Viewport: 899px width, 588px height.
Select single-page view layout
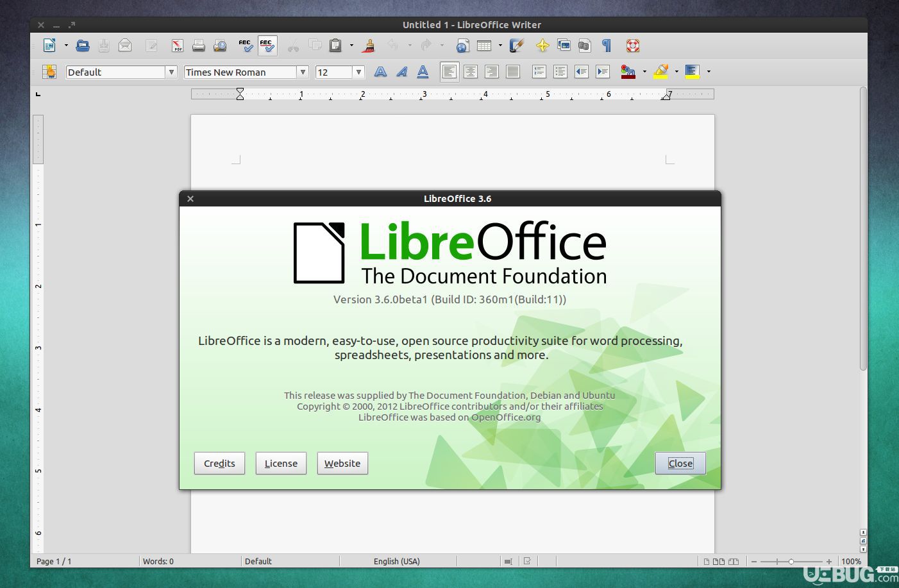(x=707, y=562)
